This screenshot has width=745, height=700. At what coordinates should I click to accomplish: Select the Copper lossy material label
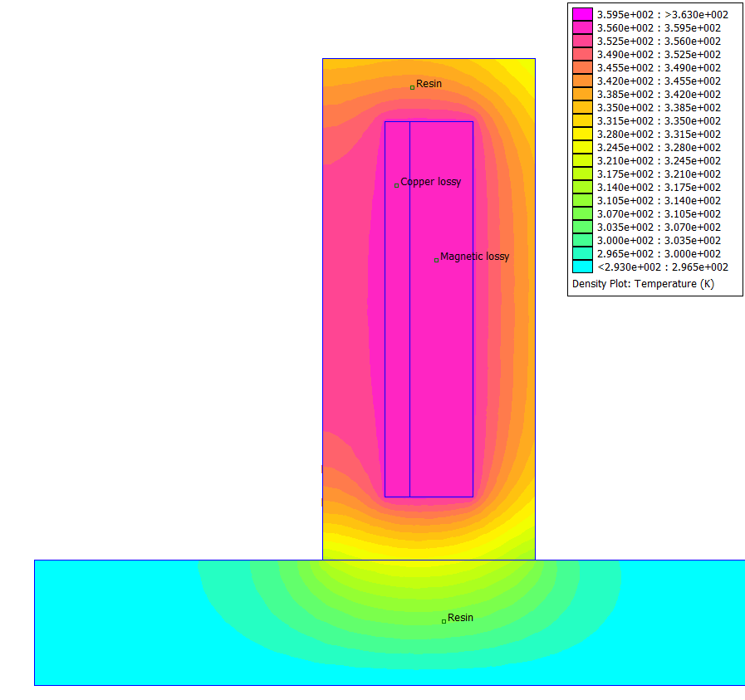429,182
